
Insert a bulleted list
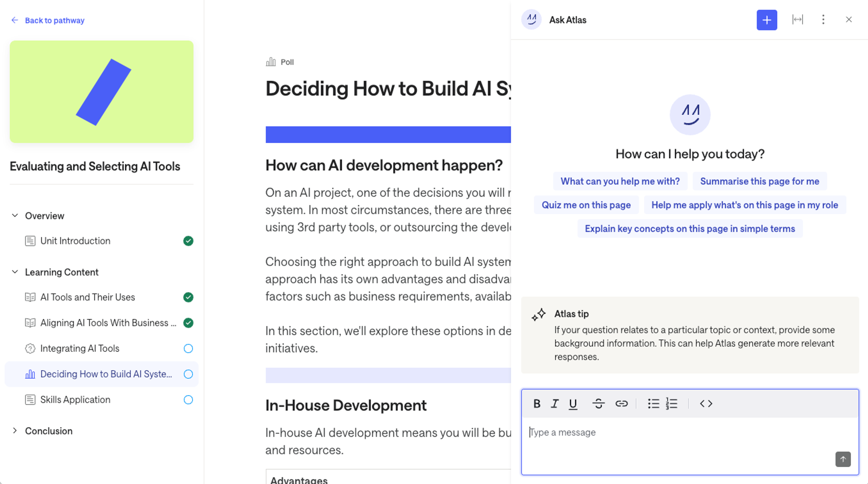coord(653,404)
